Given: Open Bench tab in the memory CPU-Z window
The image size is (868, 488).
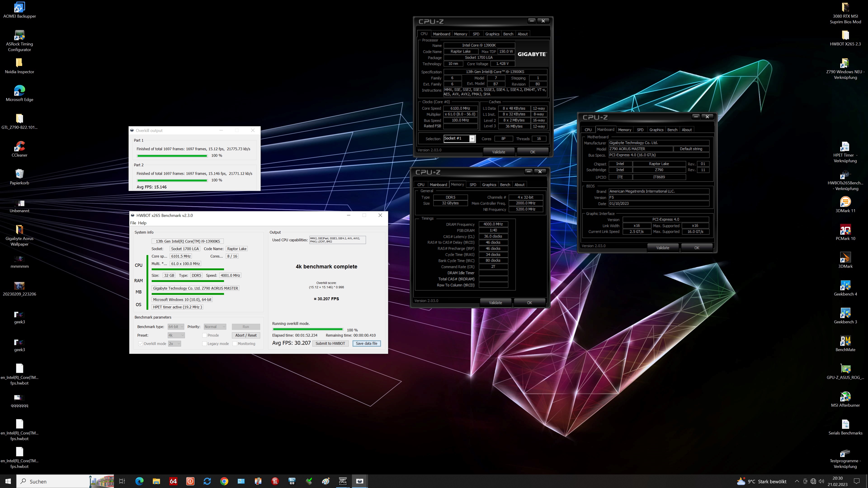Looking at the screenshot, I should click(505, 185).
